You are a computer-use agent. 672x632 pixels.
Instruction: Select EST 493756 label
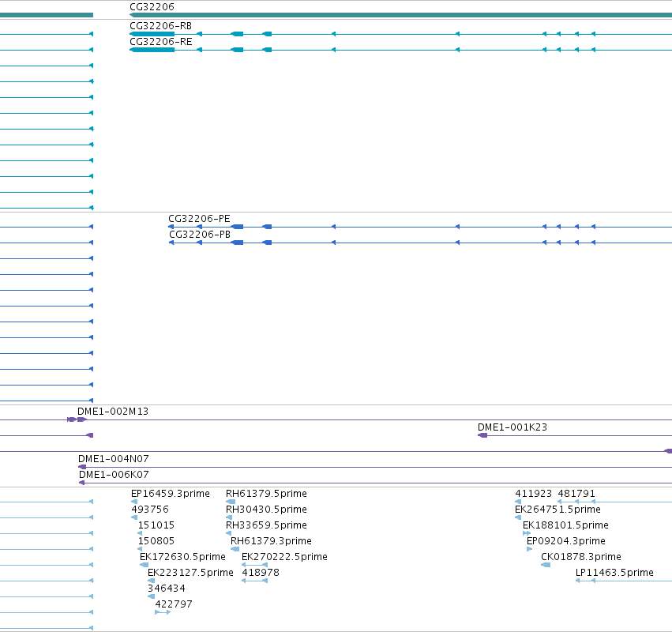pyautogui.click(x=150, y=510)
